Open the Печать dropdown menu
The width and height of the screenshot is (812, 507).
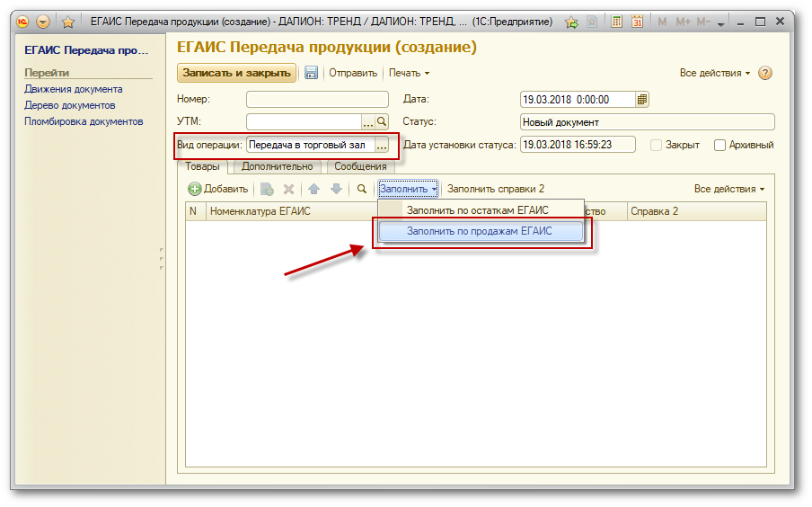(409, 73)
